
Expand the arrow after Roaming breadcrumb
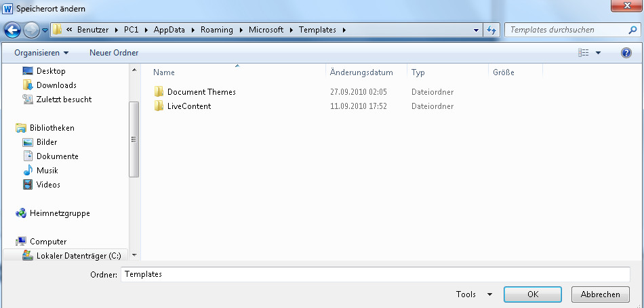pos(241,30)
